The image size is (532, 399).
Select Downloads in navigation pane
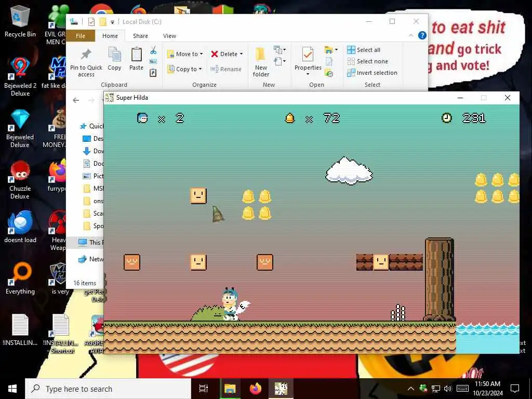click(94, 151)
